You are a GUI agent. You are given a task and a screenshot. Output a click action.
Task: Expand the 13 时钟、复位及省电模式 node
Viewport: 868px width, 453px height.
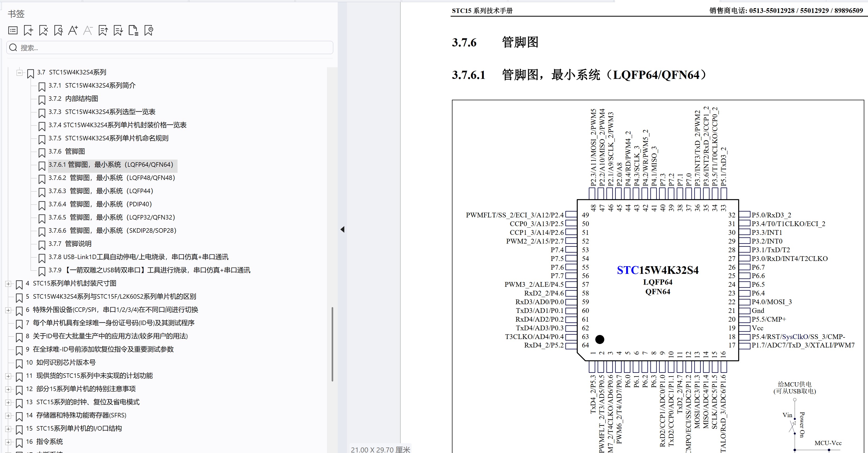pyautogui.click(x=8, y=402)
